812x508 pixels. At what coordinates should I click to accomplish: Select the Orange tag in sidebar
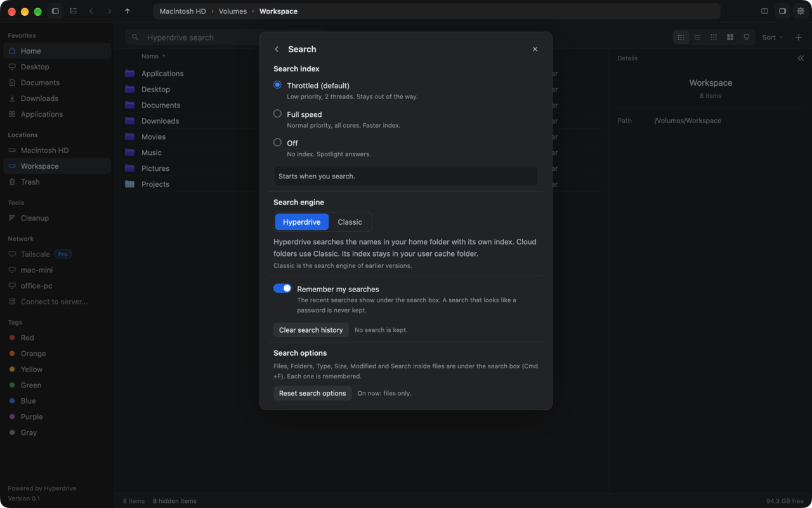(x=57, y=354)
